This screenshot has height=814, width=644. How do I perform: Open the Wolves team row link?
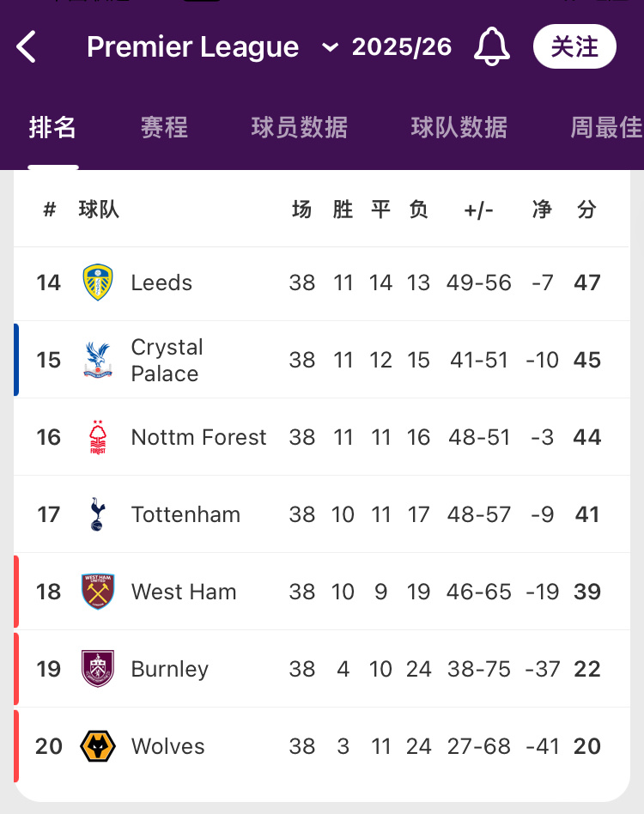pyautogui.click(x=322, y=746)
